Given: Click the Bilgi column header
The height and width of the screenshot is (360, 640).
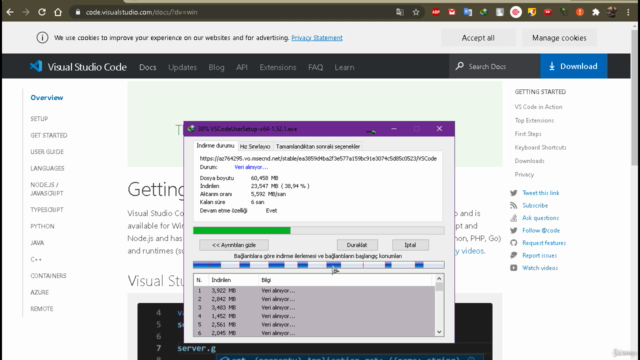Looking at the screenshot, I should tap(345, 280).
